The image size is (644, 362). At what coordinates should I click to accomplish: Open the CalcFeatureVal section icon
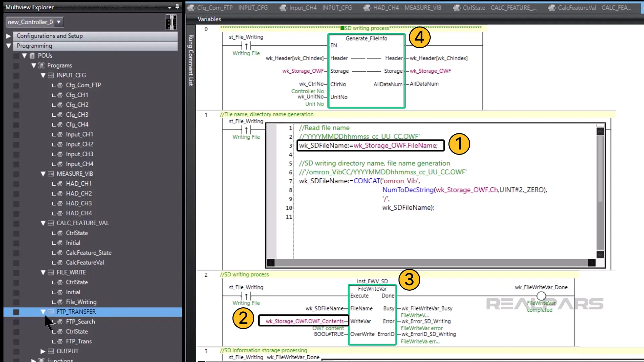coord(60,262)
